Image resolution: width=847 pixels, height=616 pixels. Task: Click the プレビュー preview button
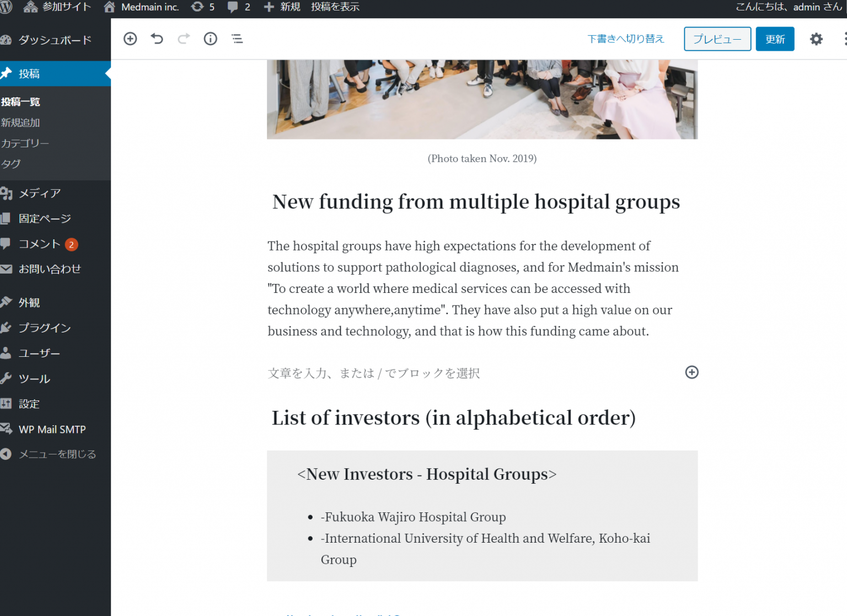click(x=717, y=39)
